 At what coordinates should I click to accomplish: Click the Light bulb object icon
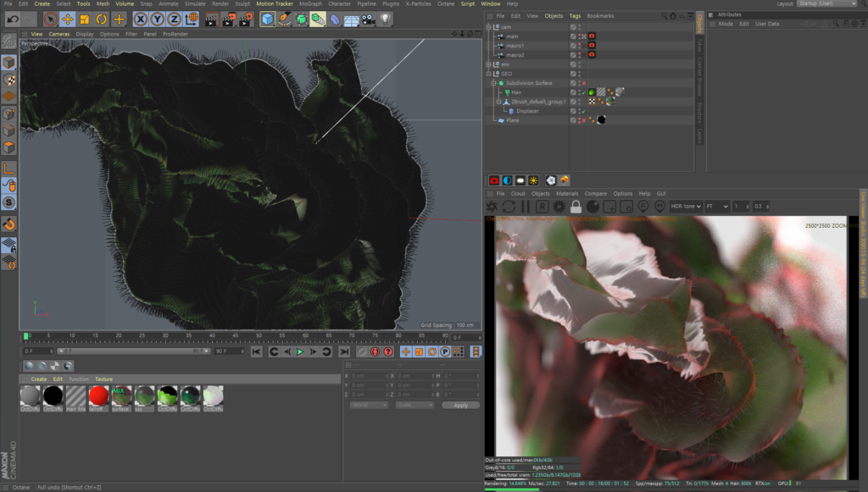(386, 19)
